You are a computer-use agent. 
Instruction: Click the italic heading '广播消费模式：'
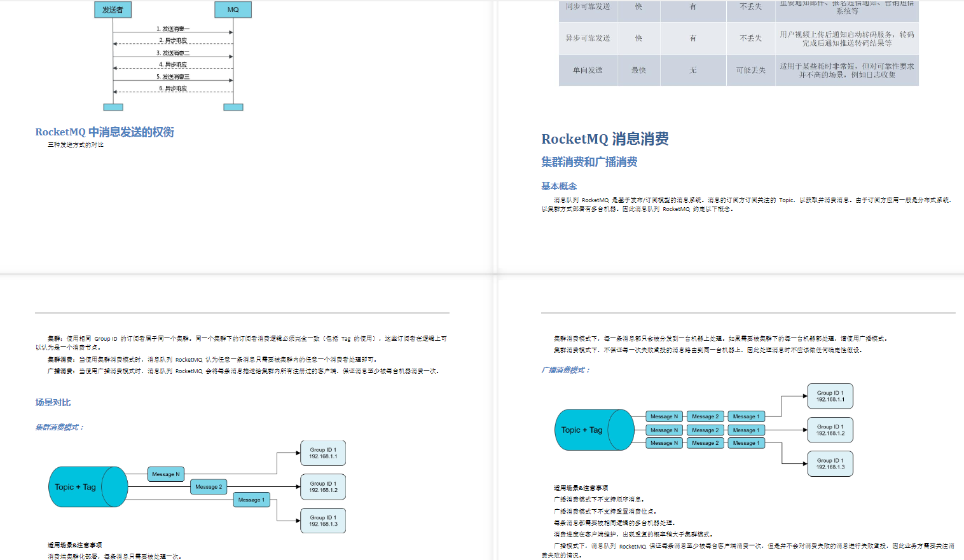(566, 370)
